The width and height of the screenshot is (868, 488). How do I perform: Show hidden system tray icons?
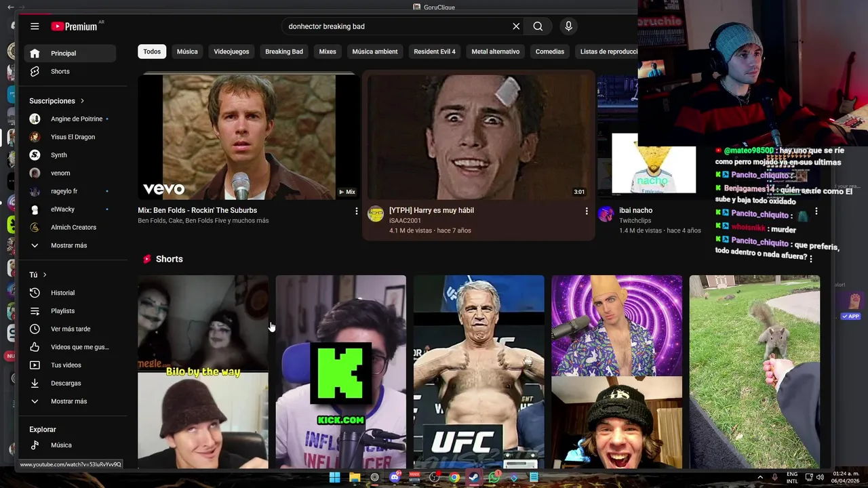click(760, 477)
